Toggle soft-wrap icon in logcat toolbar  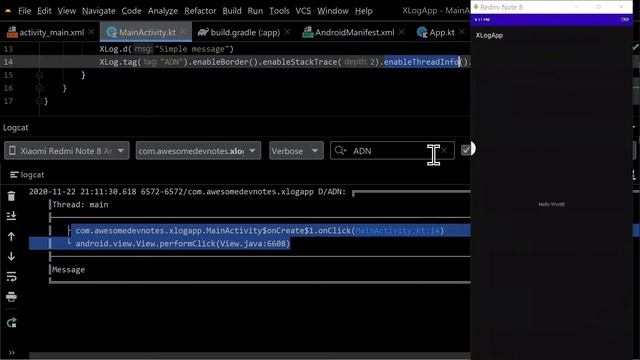11,277
